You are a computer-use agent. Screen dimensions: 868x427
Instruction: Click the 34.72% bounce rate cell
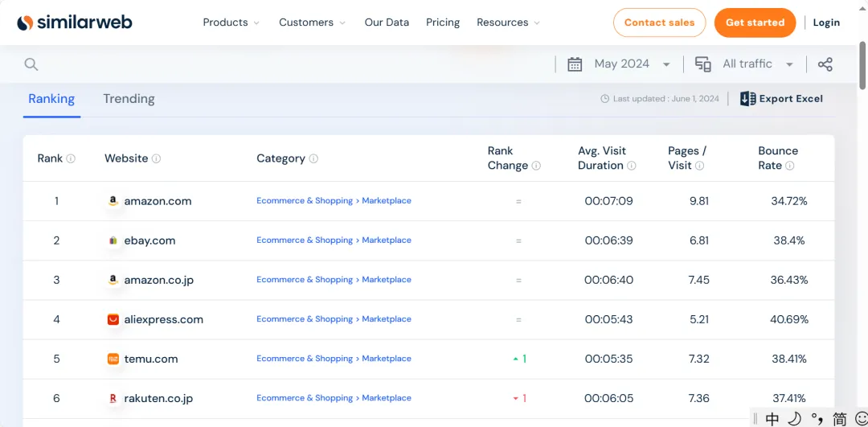click(789, 201)
